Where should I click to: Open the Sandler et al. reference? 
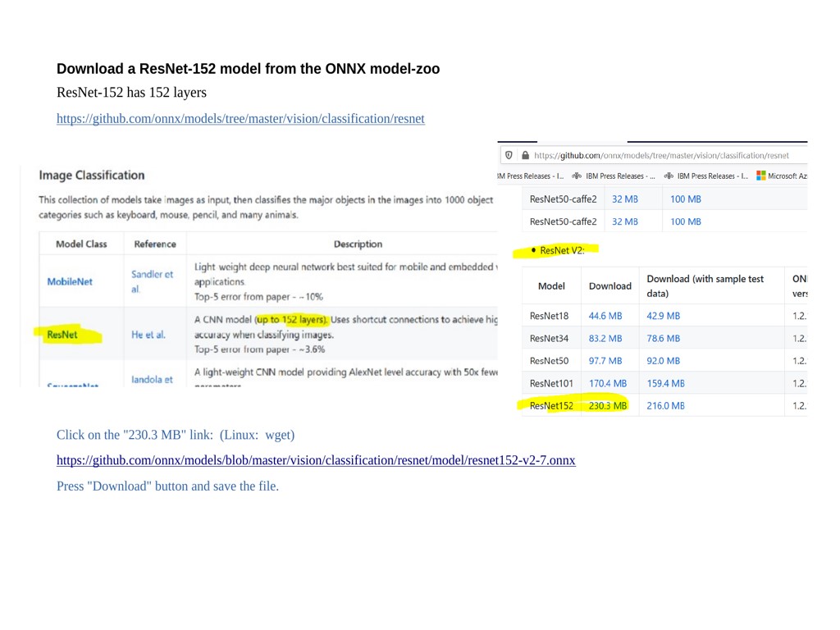click(152, 281)
